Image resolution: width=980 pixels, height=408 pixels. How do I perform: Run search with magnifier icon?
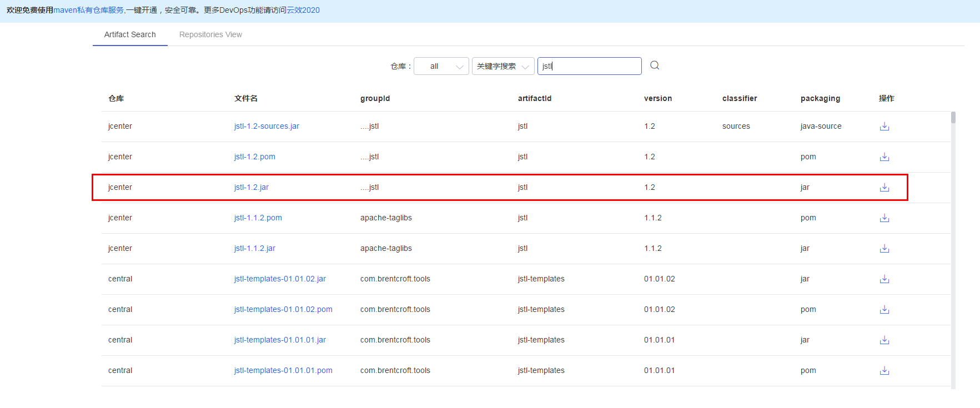tap(655, 66)
